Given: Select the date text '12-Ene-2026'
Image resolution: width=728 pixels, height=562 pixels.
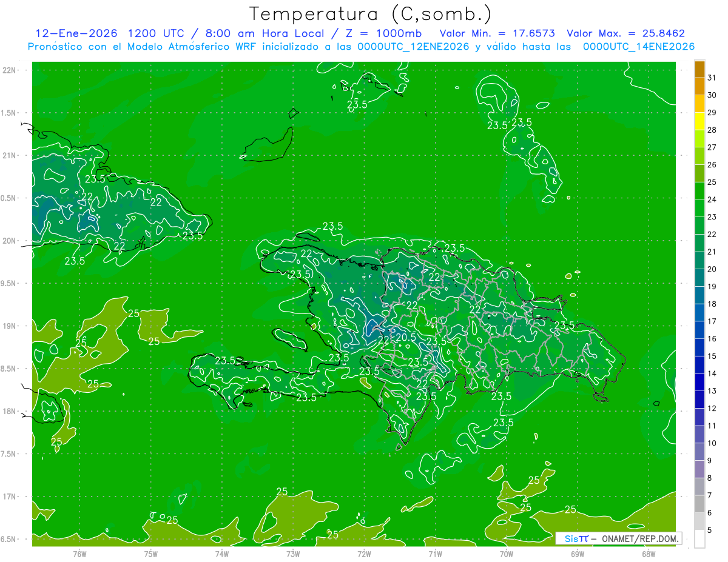Looking at the screenshot, I should (x=76, y=33).
